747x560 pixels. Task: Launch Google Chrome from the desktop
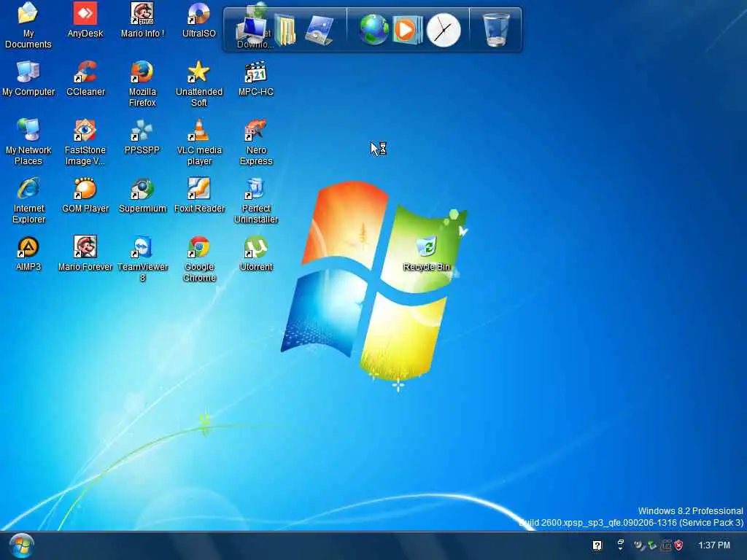[199, 259]
